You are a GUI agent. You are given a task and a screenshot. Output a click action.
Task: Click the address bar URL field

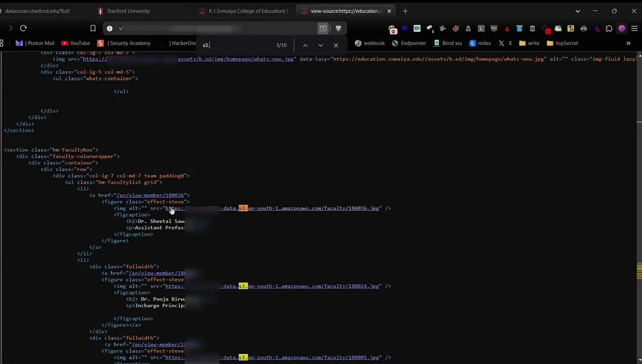click(216, 28)
